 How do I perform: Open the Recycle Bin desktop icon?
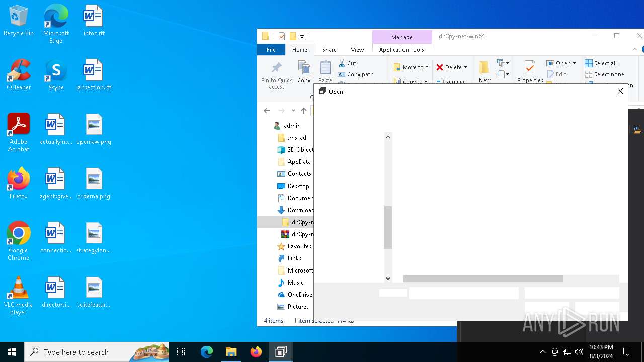19,21
